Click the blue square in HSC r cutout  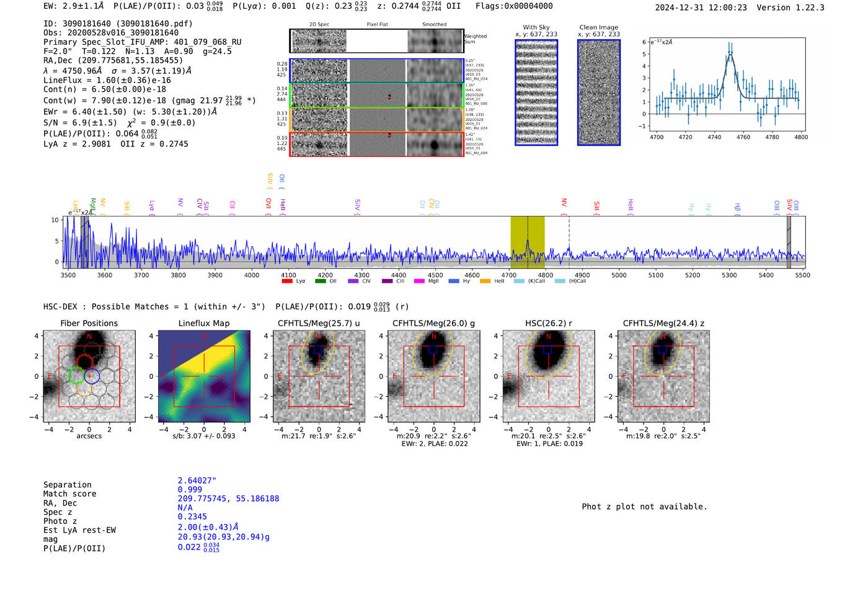pos(547,350)
